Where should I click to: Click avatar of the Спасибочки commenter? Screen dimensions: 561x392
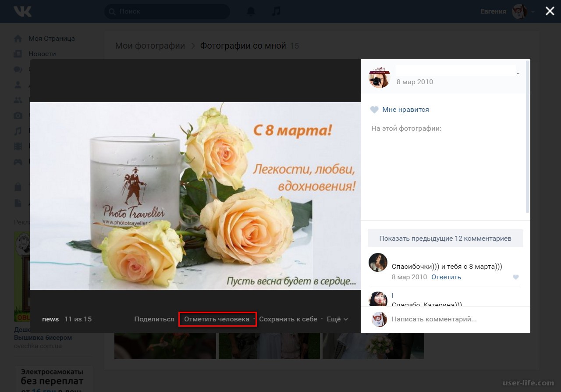pos(378,262)
